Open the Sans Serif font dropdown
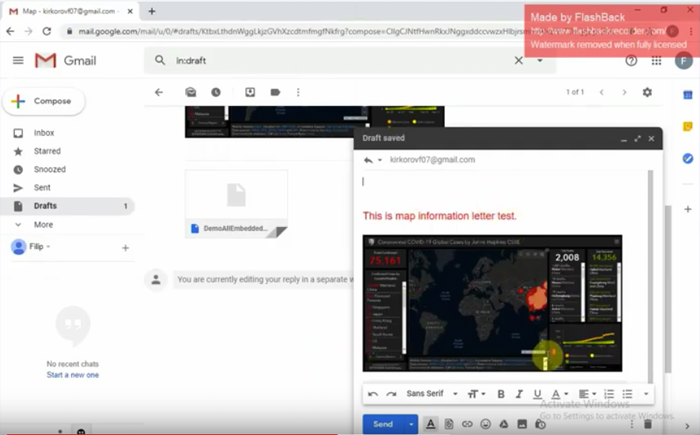700x435 pixels. 432,394
